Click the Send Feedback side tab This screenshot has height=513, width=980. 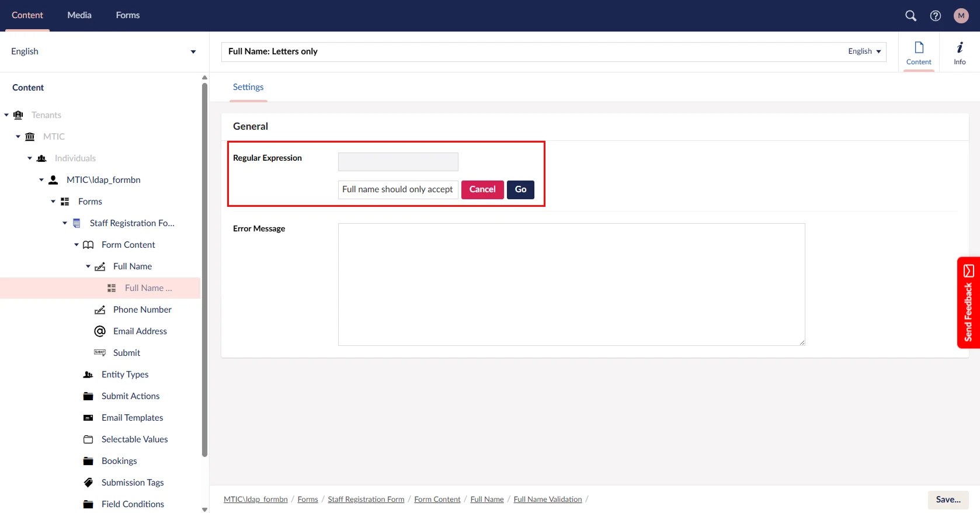(x=968, y=303)
